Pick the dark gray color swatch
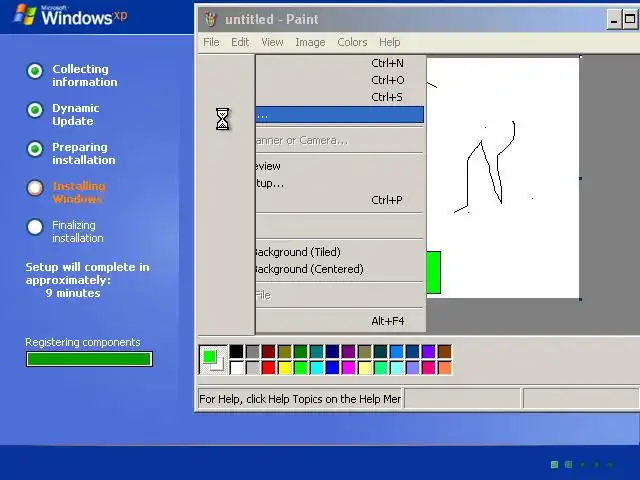The height and width of the screenshot is (480, 640). tap(252, 351)
